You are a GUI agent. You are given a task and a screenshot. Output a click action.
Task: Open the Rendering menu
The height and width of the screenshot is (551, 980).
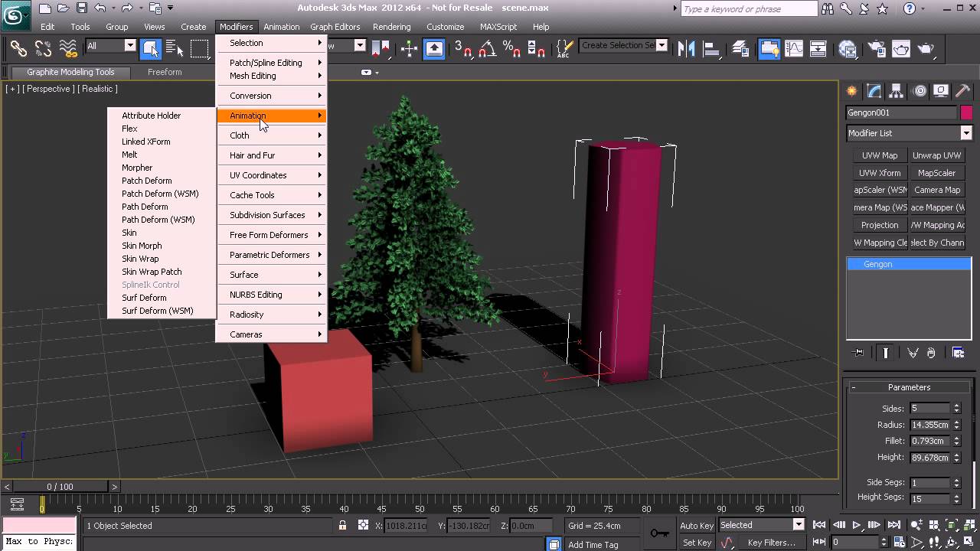point(391,27)
